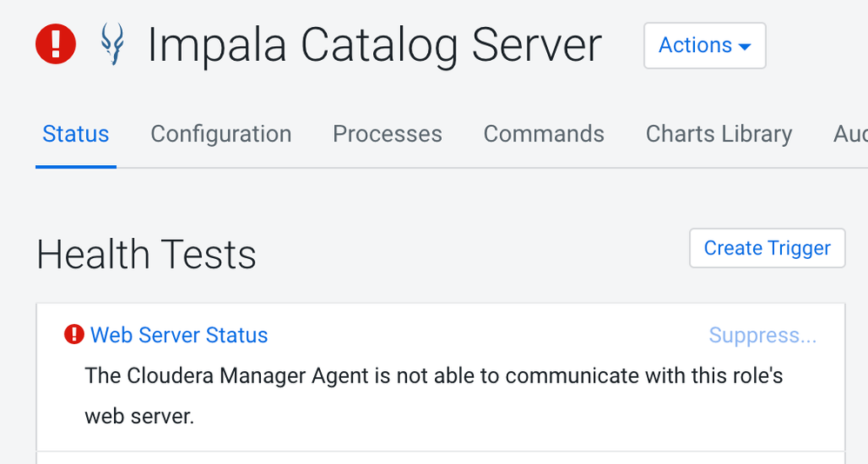
Task: Click the caret arrow inside the Actions button
Action: (x=744, y=47)
